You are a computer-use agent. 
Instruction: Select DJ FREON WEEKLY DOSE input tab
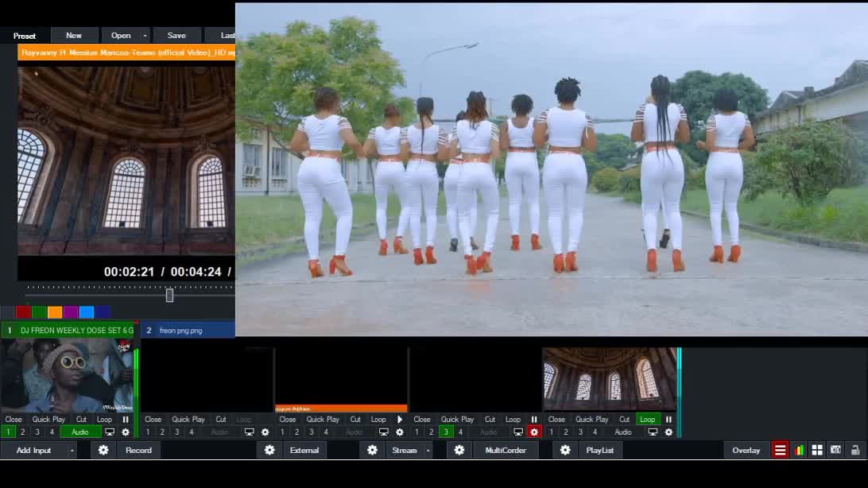72,331
